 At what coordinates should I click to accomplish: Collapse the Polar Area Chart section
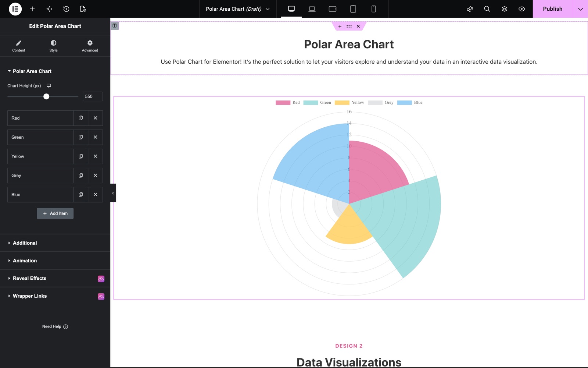coord(29,71)
